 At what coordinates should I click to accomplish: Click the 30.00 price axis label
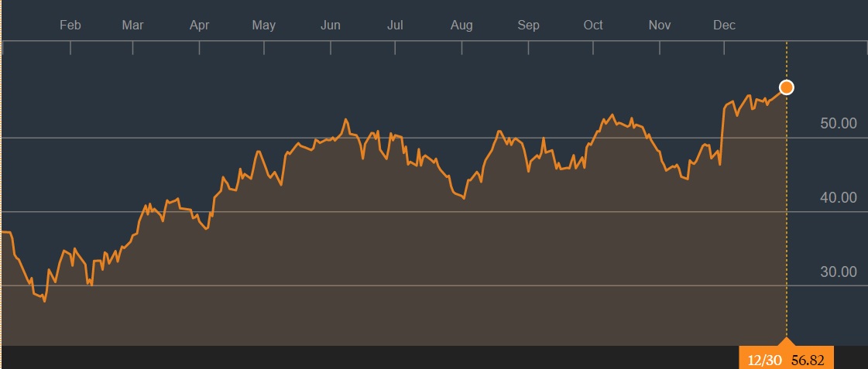coord(838,272)
